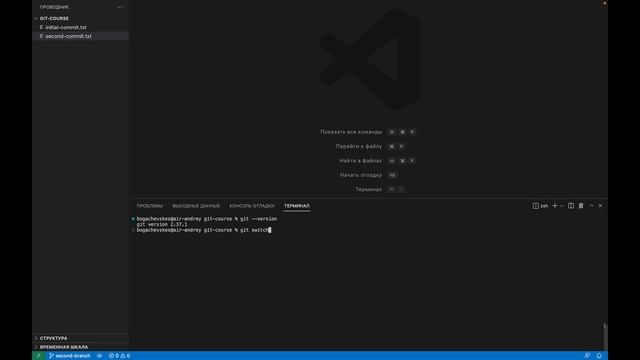This screenshot has height=360, width=640.
Task: Click the zsh terminal shell indicator
Action: point(540,206)
